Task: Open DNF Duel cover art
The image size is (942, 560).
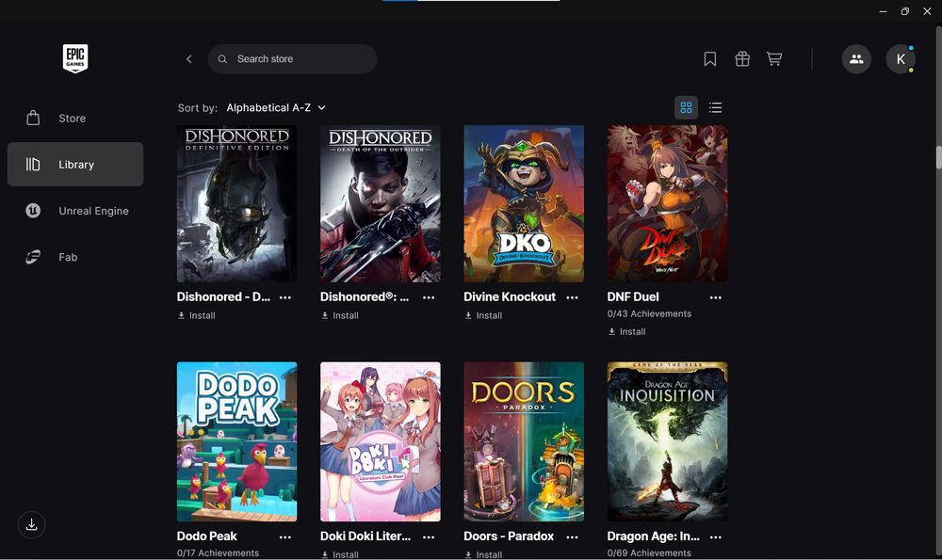Action: (x=667, y=203)
